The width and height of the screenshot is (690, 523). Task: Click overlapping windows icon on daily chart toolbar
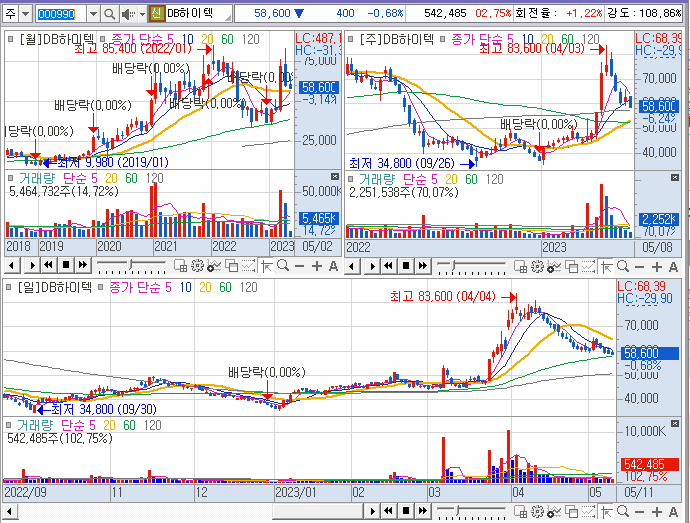pos(571,512)
